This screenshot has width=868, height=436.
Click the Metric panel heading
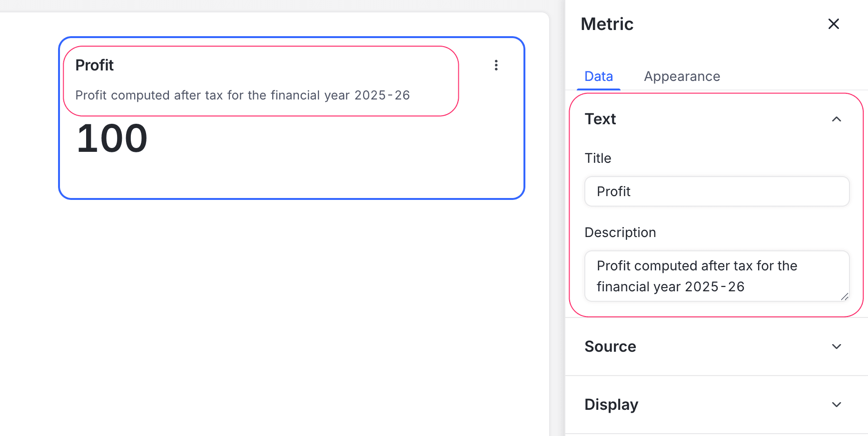click(607, 24)
